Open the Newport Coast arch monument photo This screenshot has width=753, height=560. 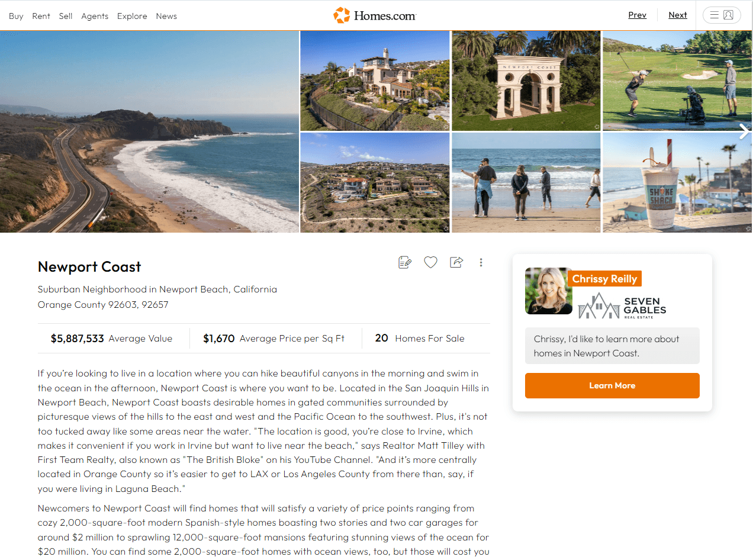(526, 81)
